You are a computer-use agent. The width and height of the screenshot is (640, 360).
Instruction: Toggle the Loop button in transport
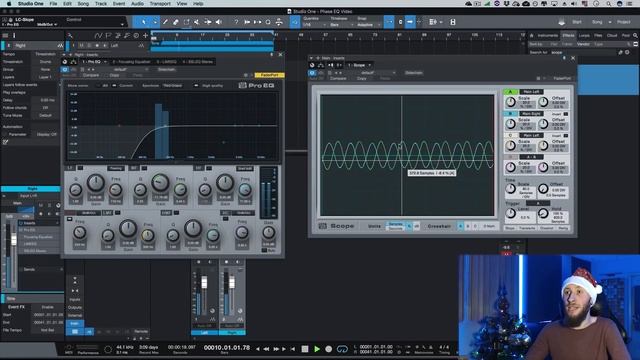pyautogui.click(x=342, y=349)
